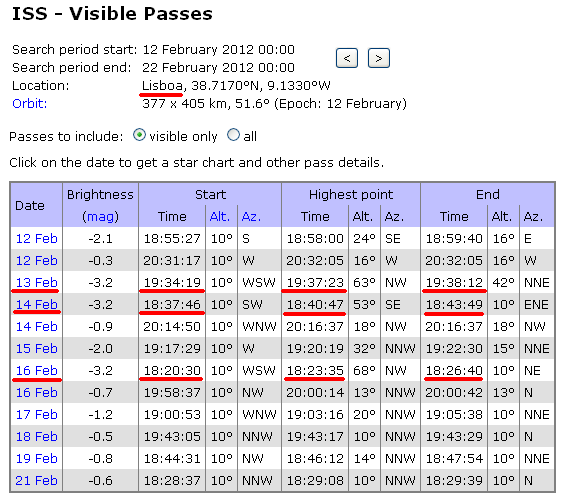Viewport: 563px width, 498px height.
Task: Click start time 19:34:19
Action: coord(172,283)
